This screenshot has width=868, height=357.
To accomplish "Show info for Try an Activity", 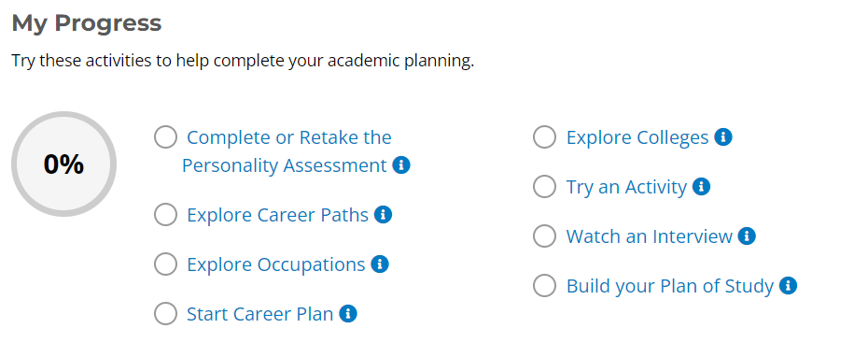I will pyautogui.click(x=701, y=187).
